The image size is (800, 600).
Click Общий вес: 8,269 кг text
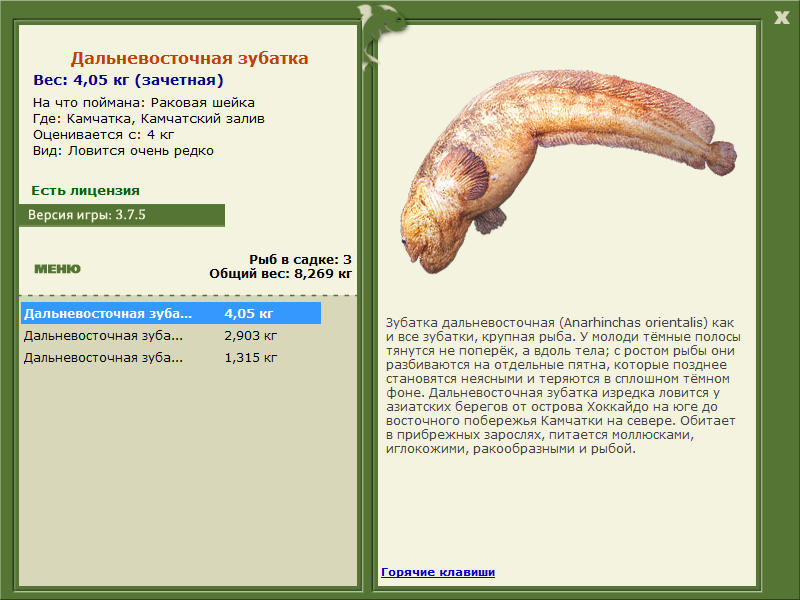[x=280, y=273]
